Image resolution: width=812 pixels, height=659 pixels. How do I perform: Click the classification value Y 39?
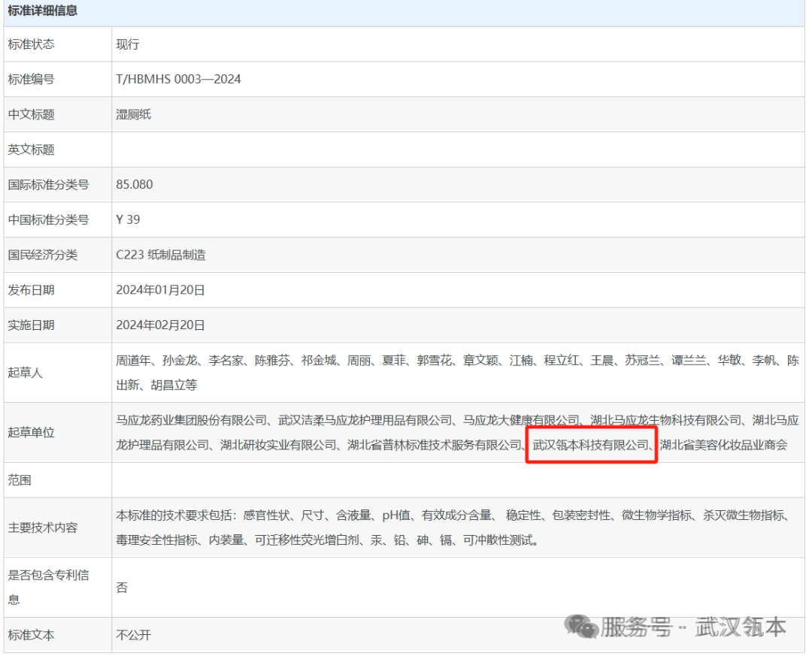click(x=128, y=219)
